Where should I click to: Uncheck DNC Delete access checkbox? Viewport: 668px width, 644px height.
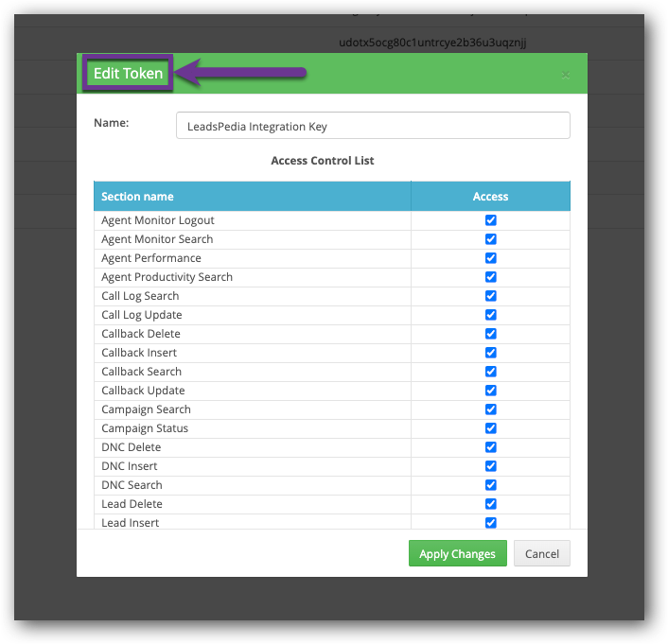pyautogui.click(x=490, y=447)
